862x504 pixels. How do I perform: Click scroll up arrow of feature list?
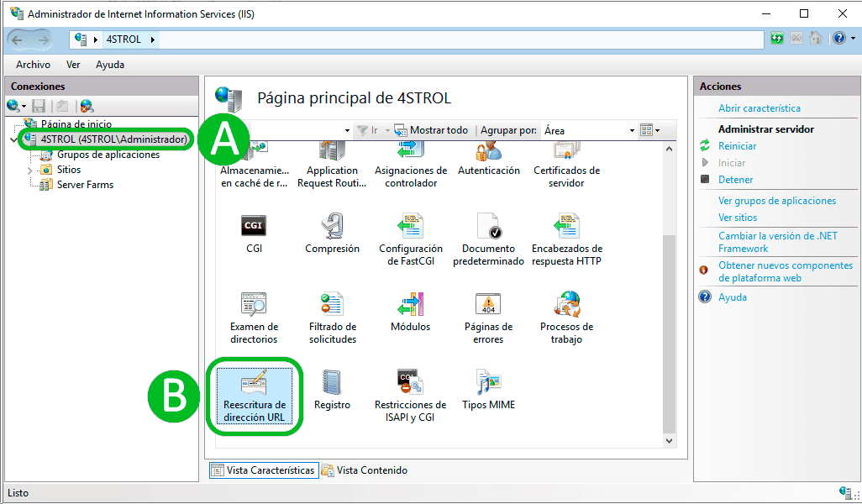click(669, 149)
